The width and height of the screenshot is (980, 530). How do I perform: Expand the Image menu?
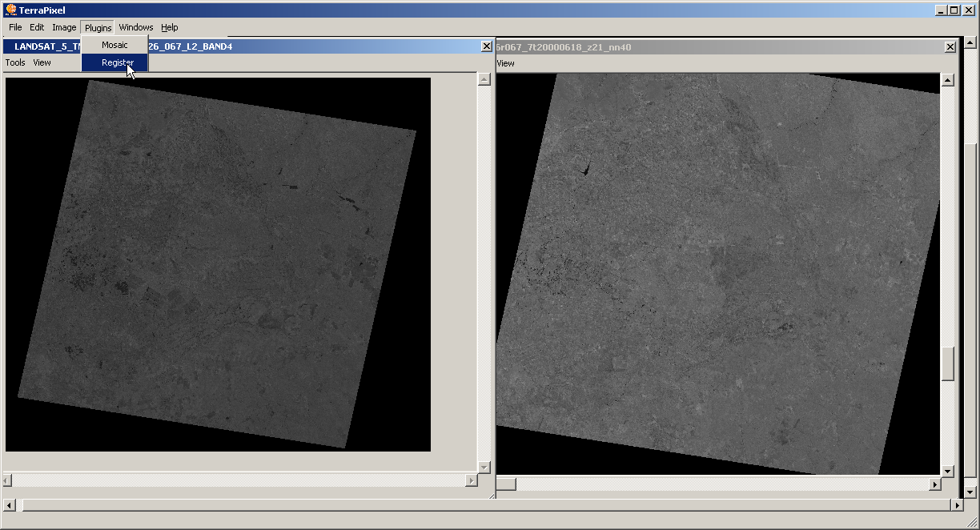pyautogui.click(x=64, y=27)
